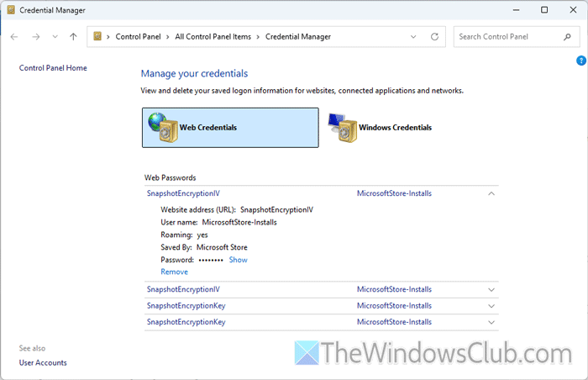Click the forward navigation arrow
The image size is (588, 380).
(36, 37)
